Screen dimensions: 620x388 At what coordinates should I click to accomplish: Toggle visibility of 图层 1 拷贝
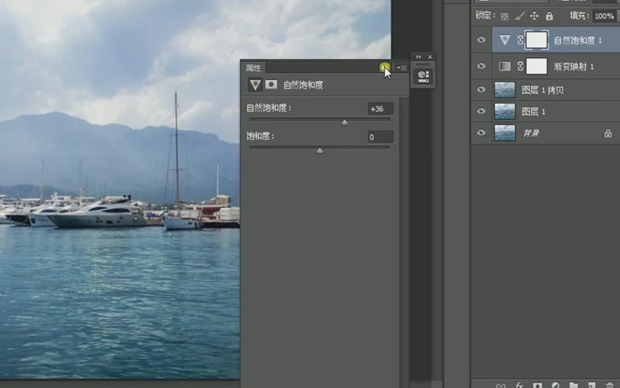pos(481,89)
